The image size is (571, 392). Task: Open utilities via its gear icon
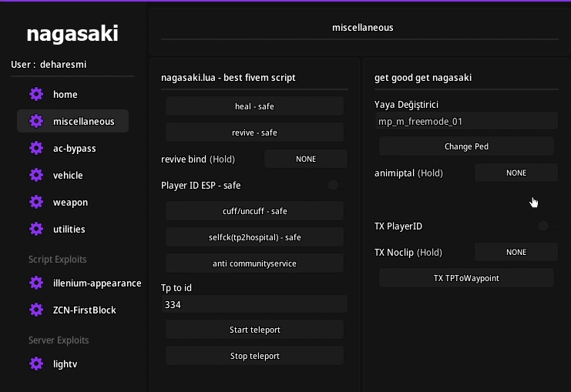[35, 230]
